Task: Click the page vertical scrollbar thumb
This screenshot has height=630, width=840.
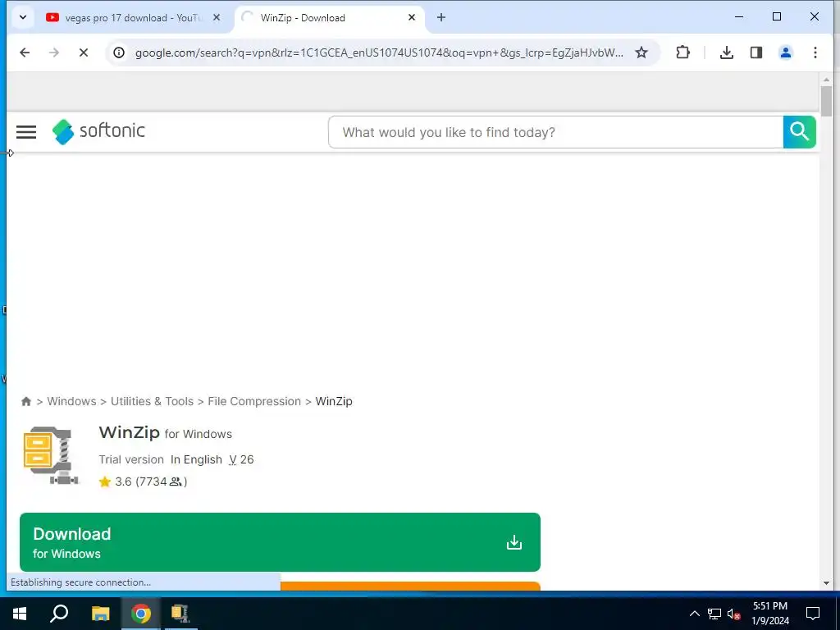Action: pos(826,101)
